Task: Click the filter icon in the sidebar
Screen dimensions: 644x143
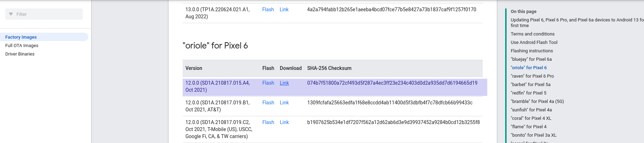Action: click(11, 14)
